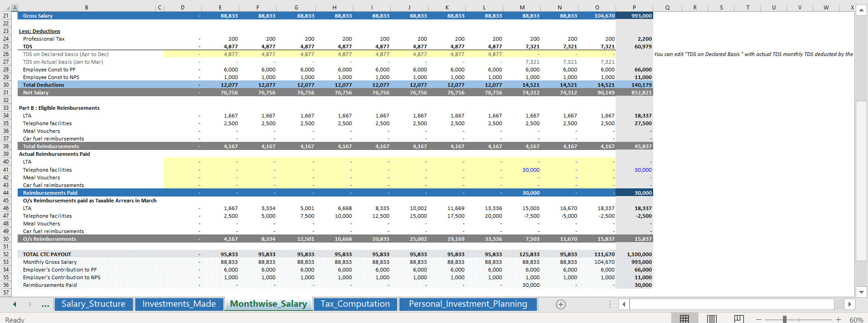868x323 pixels.
Task: Click the 60% zoom level
Action: point(856,319)
